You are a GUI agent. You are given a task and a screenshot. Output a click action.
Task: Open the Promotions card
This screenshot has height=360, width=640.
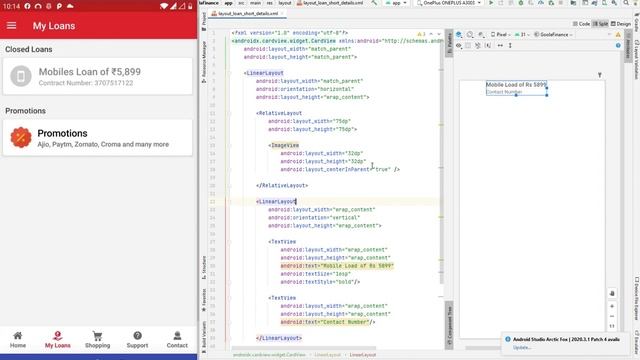[98, 138]
